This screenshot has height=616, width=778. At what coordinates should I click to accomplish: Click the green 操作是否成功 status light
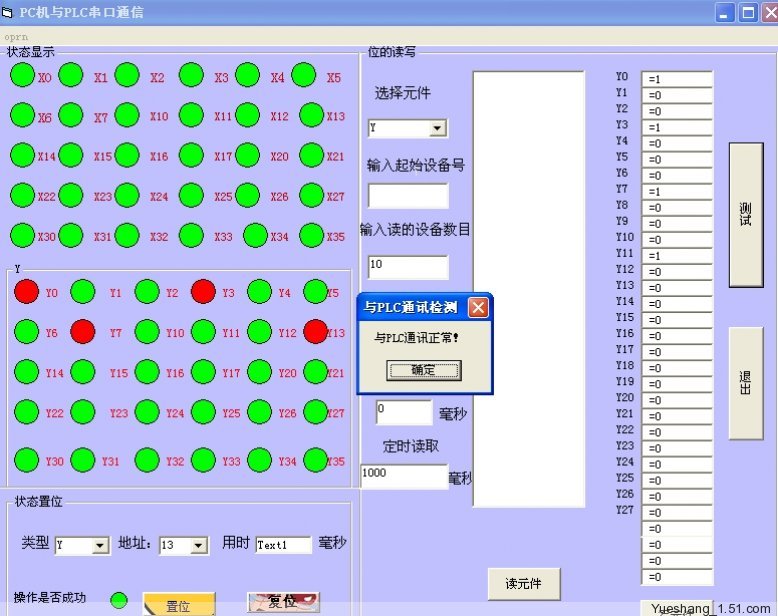click(119, 601)
